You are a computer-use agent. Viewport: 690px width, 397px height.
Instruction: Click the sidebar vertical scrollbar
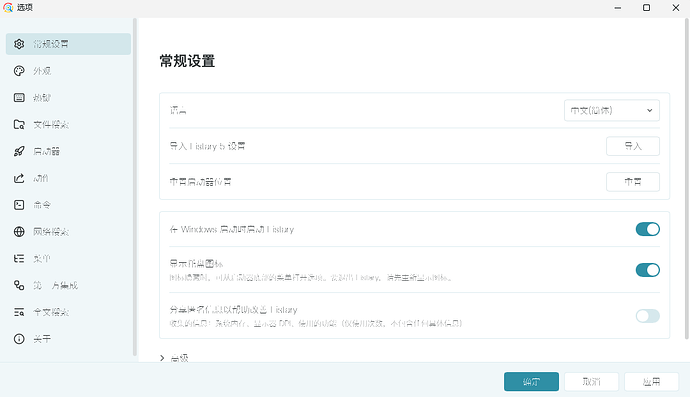tap(135, 187)
